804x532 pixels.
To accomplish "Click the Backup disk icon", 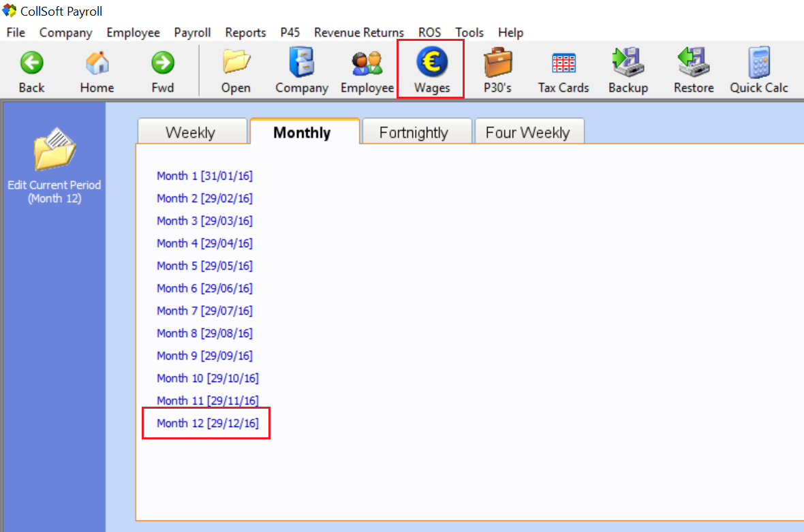I will [x=628, y=63].
